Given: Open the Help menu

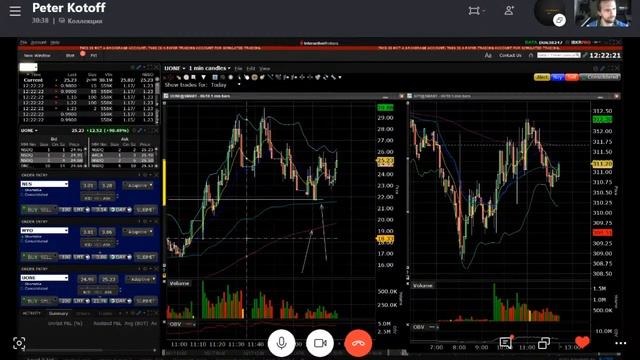Looking at the screenshot, I should (x=55, y=42).
